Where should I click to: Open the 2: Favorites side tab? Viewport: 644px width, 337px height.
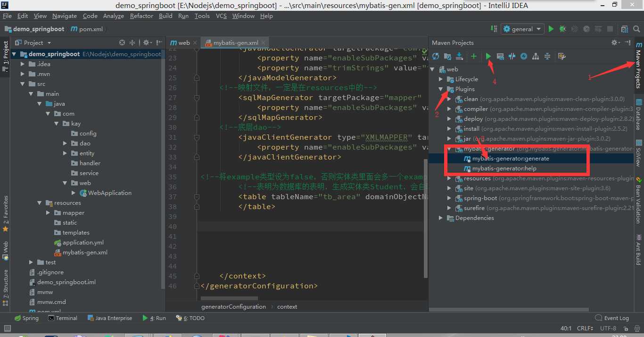pyautogui.click(x=6, y=213)
